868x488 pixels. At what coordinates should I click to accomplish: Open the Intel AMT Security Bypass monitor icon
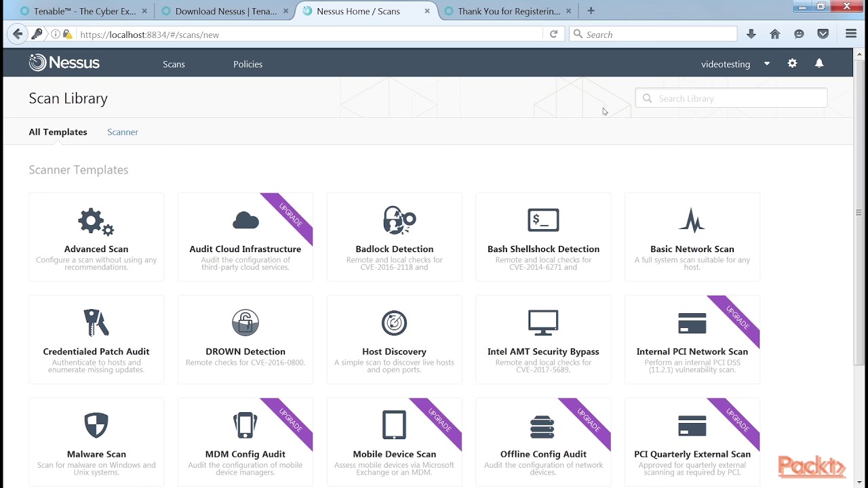tap(543, 323)
